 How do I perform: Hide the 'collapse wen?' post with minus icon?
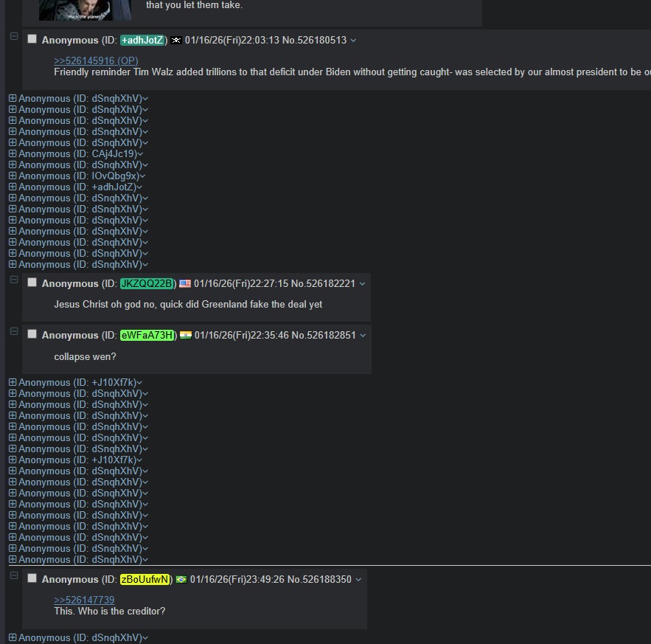14,331
